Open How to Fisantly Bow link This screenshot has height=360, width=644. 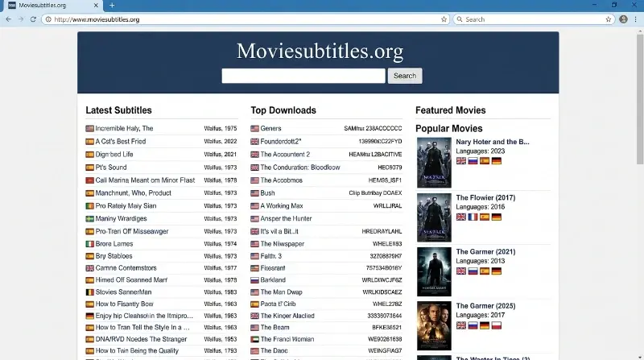click(x=125, y=304)
